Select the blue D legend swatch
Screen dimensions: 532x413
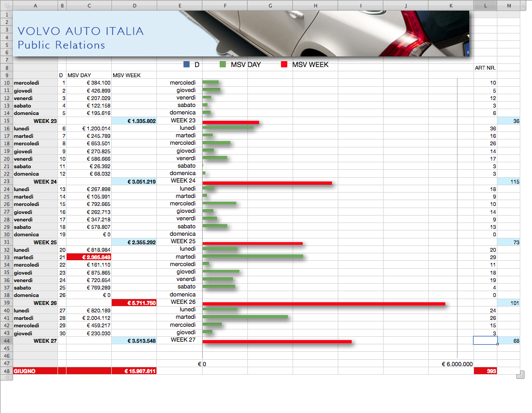pos(186,65)
